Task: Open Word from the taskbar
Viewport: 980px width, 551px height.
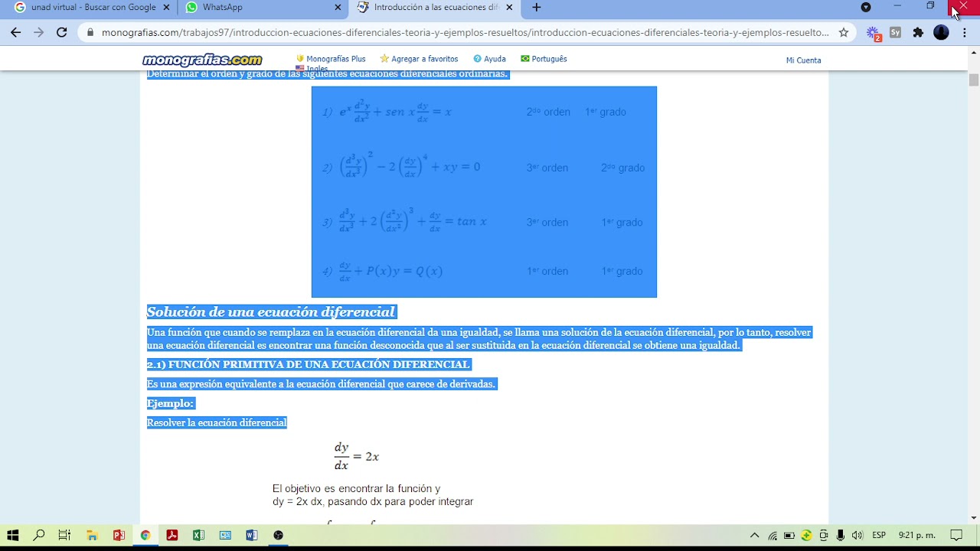Action: point(252,535)
